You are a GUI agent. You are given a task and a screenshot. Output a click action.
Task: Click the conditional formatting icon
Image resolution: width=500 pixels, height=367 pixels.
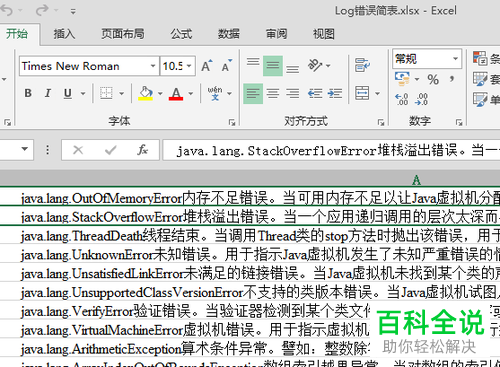[481, 58]
